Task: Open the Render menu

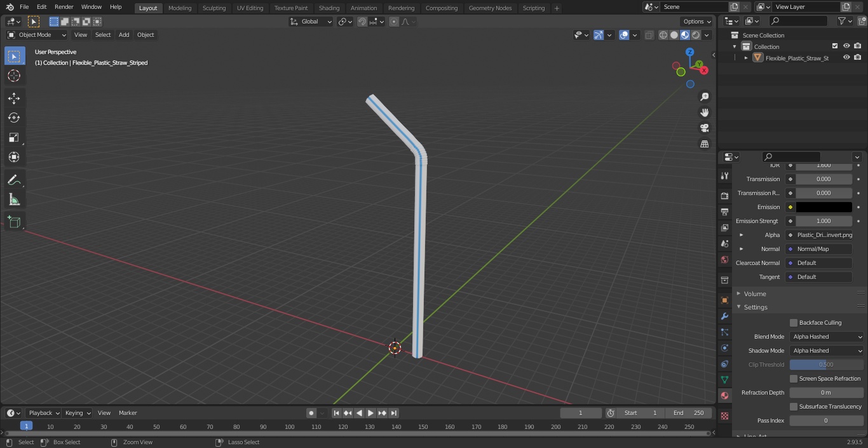Action: click(64, 7)
